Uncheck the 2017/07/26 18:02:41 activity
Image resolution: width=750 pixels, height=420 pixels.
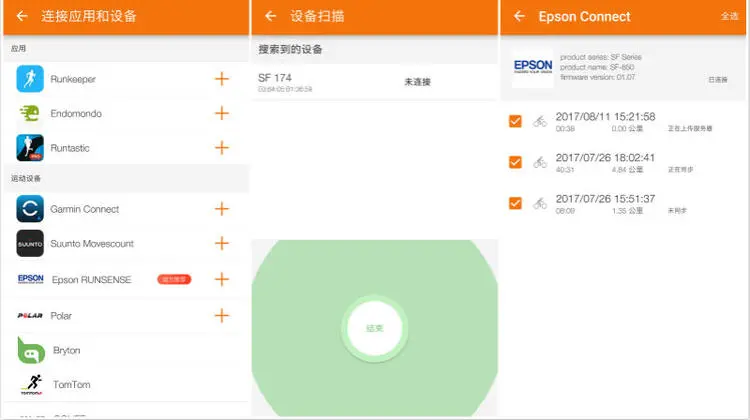point(515,163)
